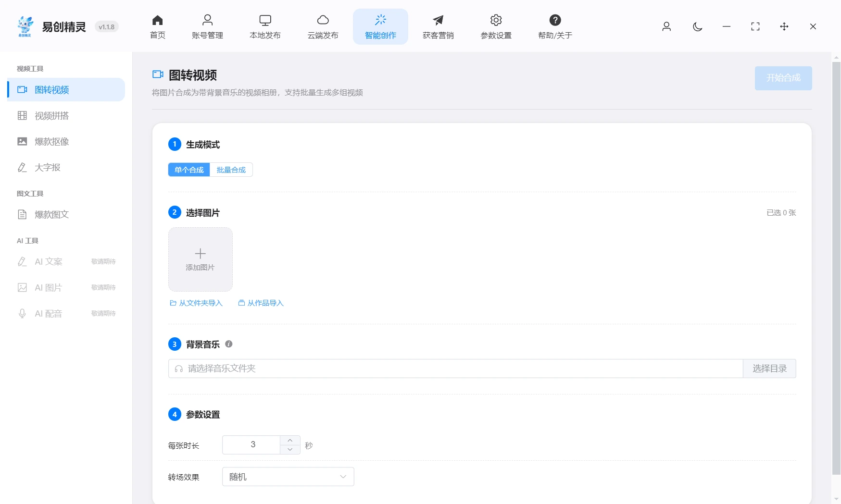Select 单个合成 single mode
841x504 pixels.
click(189, 170)
